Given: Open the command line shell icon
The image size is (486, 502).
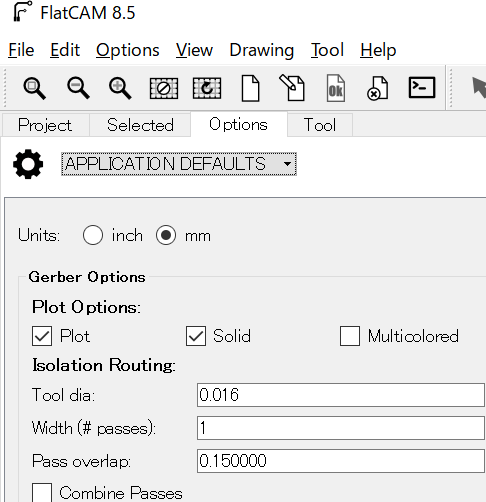Looking at the screenshot, I should click(422, 87).
